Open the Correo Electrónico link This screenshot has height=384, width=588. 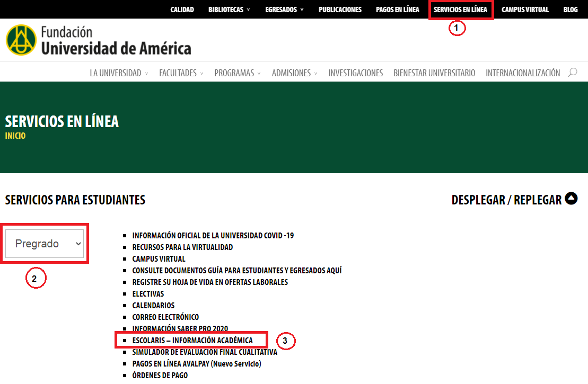click(x=165, y=317)
